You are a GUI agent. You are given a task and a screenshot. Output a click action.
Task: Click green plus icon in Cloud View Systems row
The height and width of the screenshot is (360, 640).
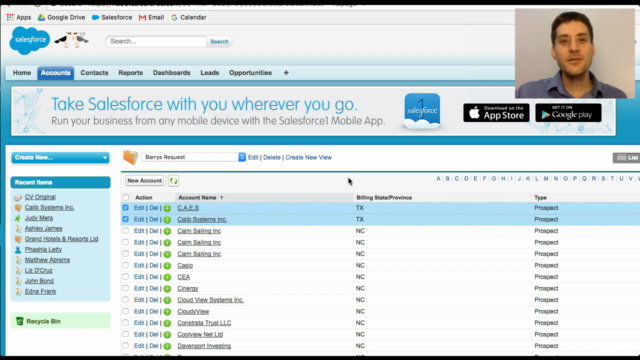(x=167, y=300)
